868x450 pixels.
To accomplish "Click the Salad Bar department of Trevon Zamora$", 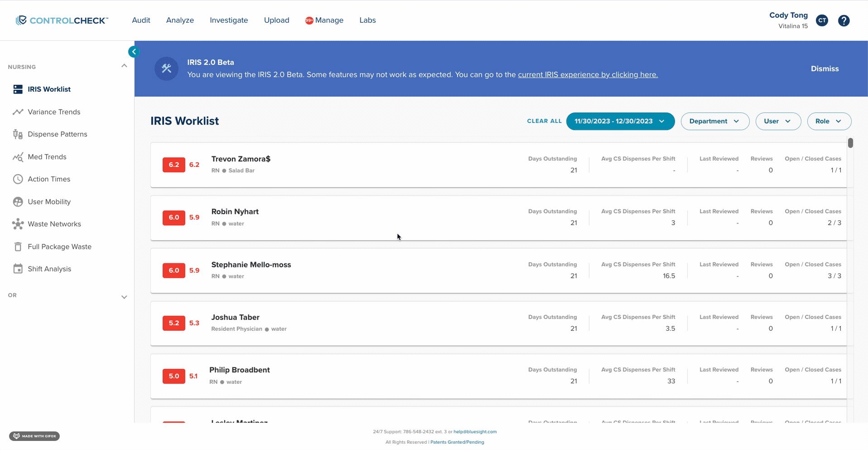I will [x=241, y=171].
